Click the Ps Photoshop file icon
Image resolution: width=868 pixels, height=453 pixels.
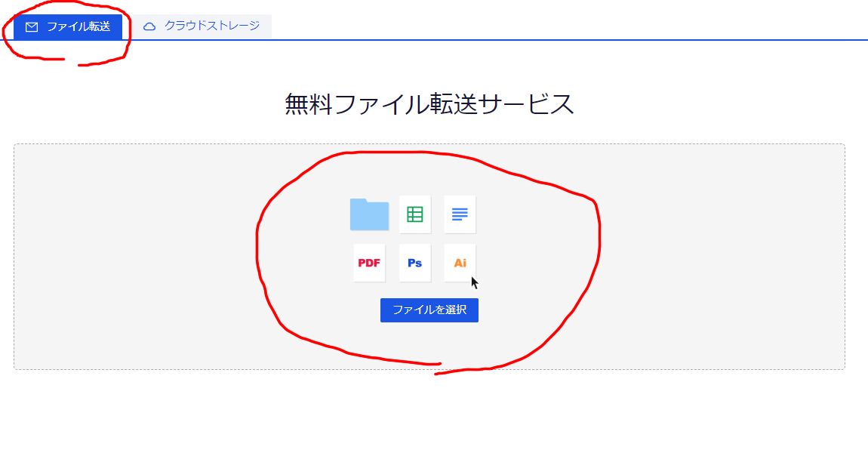point(414,263)
